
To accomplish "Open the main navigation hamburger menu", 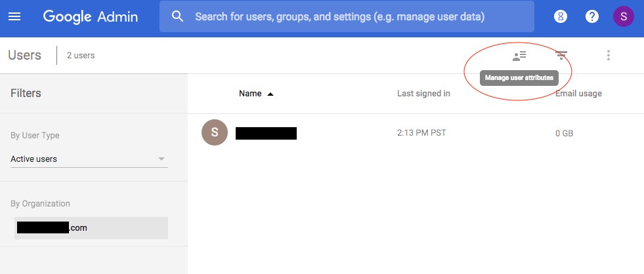I will tap(14, 16).
